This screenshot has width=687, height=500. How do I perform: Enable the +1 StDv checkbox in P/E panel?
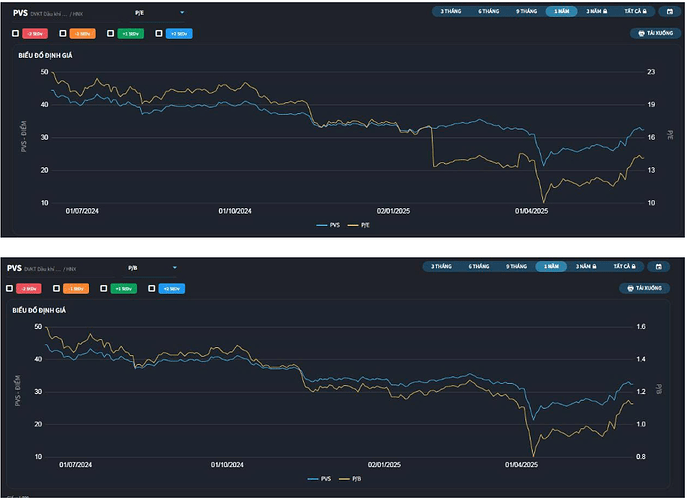(x=110, y=33)
